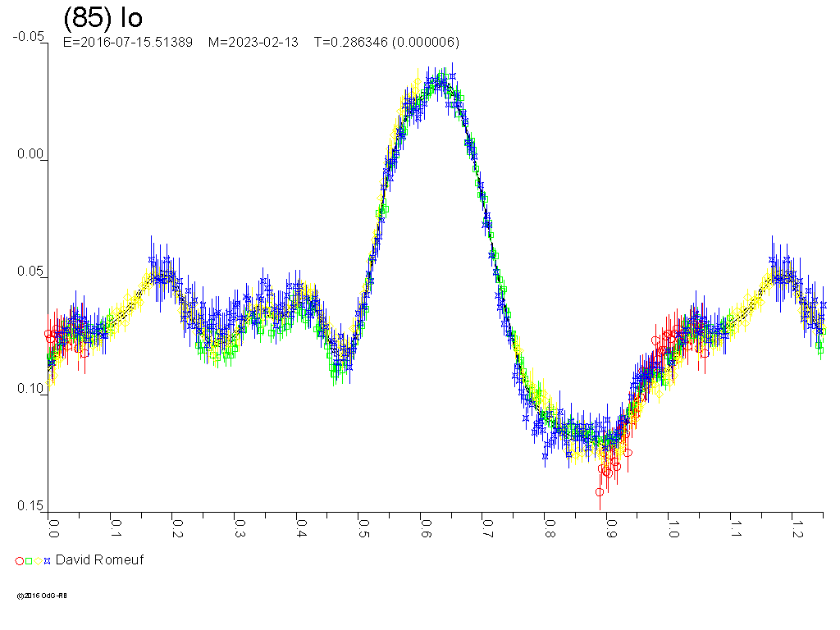
Task: Click the x-axis label 0.1
Action: (116, 528)
